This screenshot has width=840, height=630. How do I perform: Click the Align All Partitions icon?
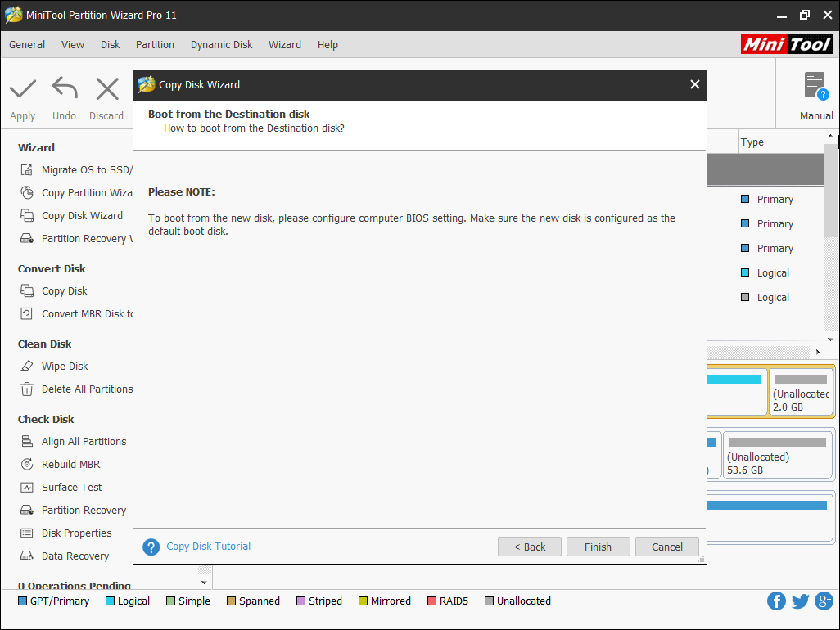click(x=27, y=442)
